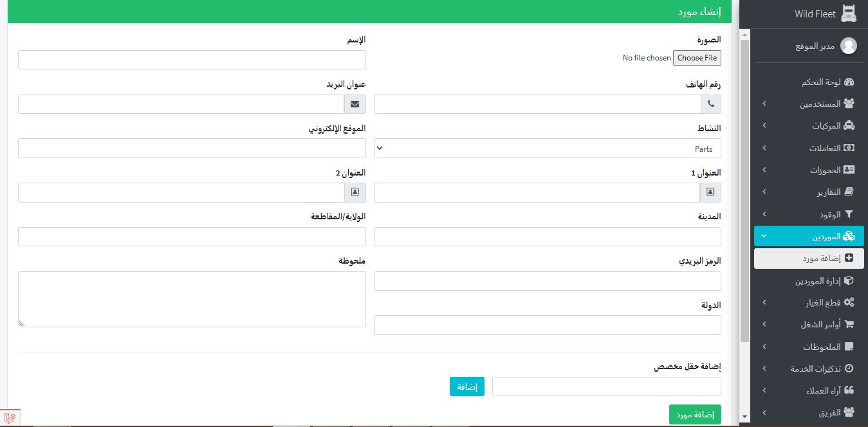Click the green إضافة مورد submit button

tap(695, 415)
